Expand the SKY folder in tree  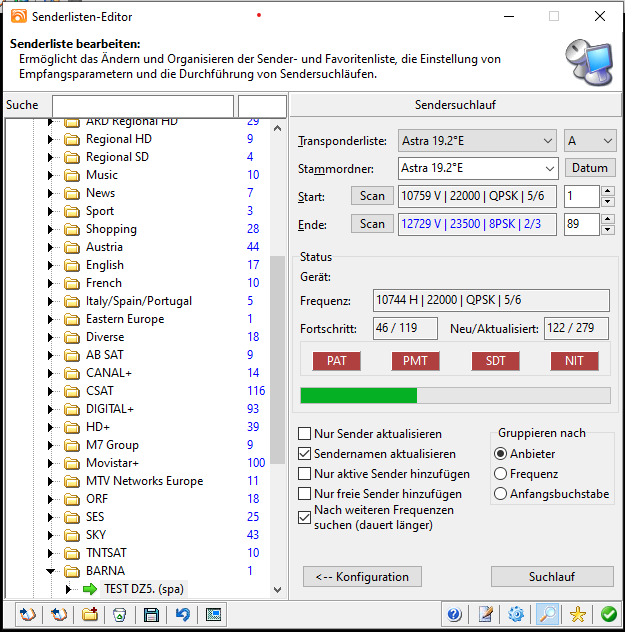pyautogui.click(x=49, y=535)
